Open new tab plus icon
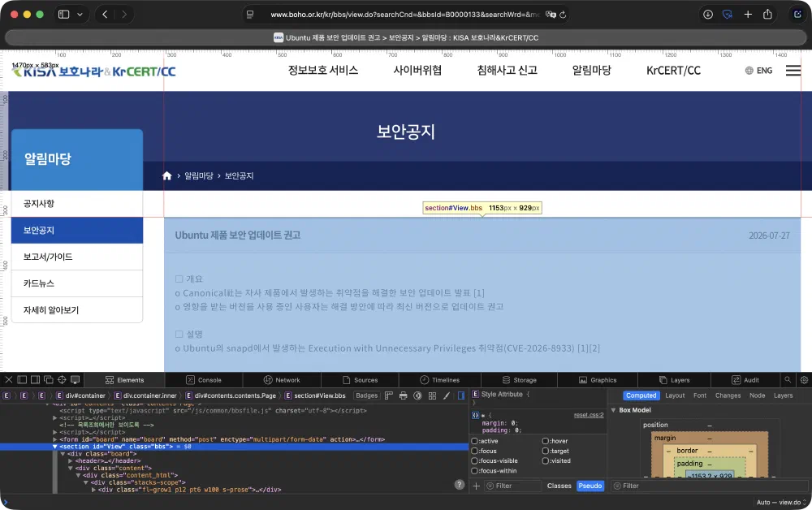The image size is (812, 510). coord(748,15)
